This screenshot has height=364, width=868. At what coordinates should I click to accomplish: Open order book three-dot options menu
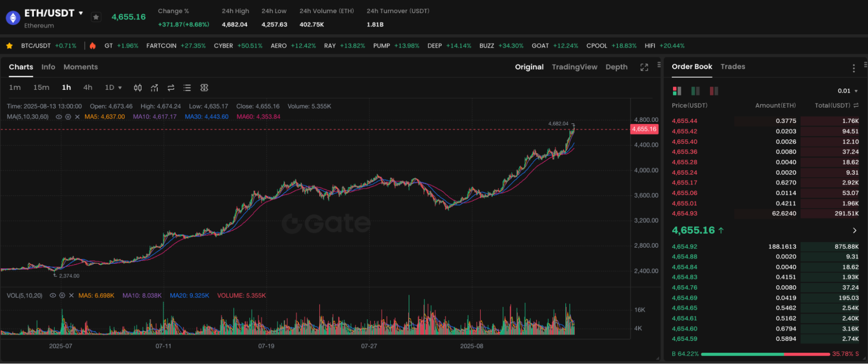(854, 68)
